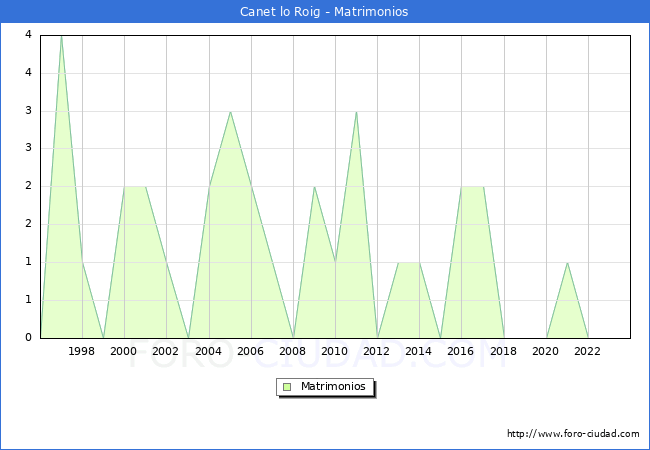Select the 2022 x-axis label

pos(587,351)
